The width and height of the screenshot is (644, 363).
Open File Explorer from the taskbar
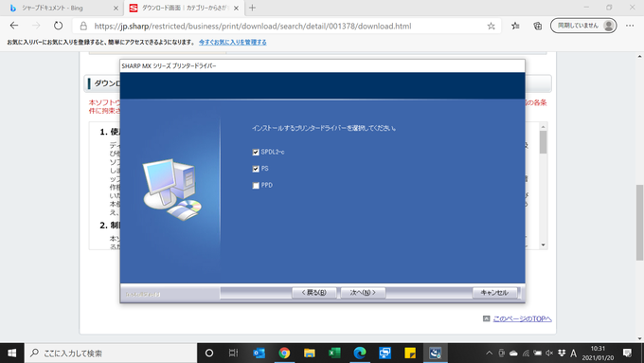tap(310, 353)
